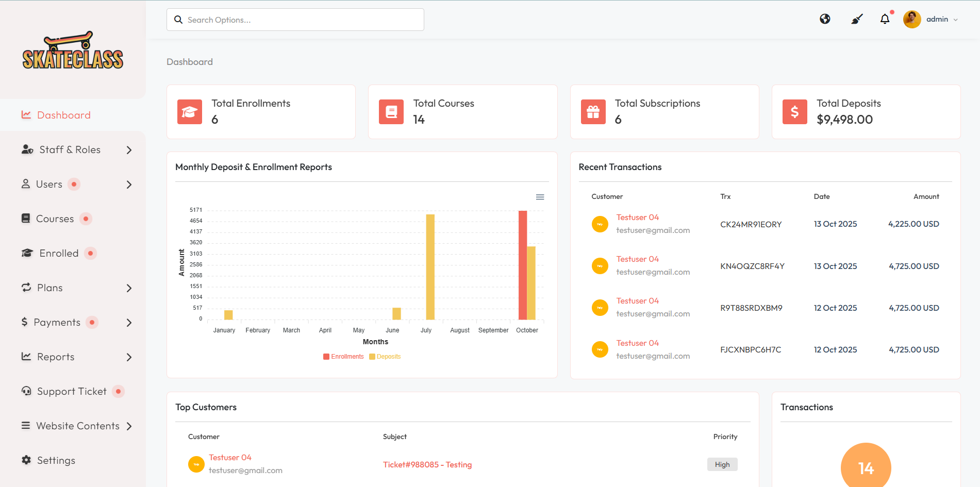
Task: Toggle Deposits series in chart legend
Action: (385, 357)
